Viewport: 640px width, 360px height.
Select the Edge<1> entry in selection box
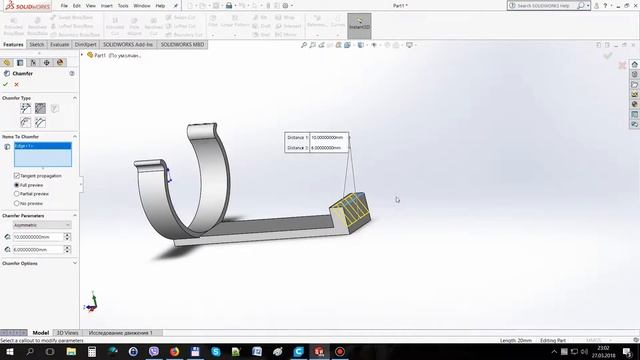click(x=42, y=146)
